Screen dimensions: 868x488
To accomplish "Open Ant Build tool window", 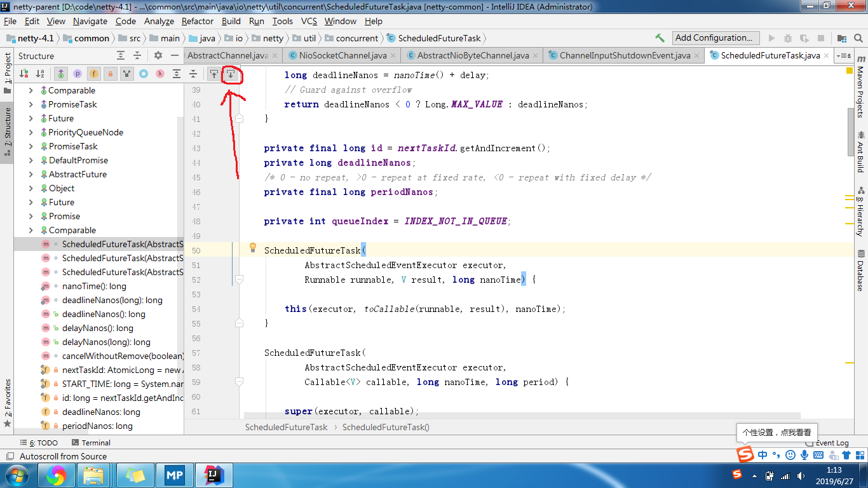I will pos(861,152).
